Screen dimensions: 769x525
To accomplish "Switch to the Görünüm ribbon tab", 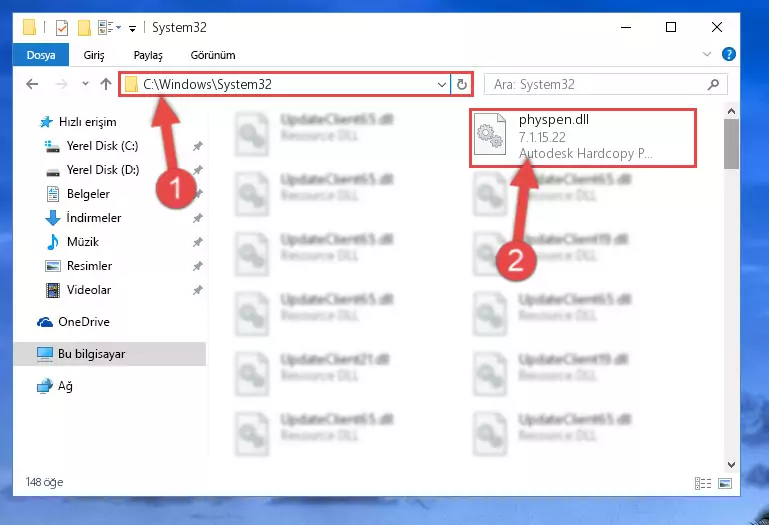I will pos(213,55).
